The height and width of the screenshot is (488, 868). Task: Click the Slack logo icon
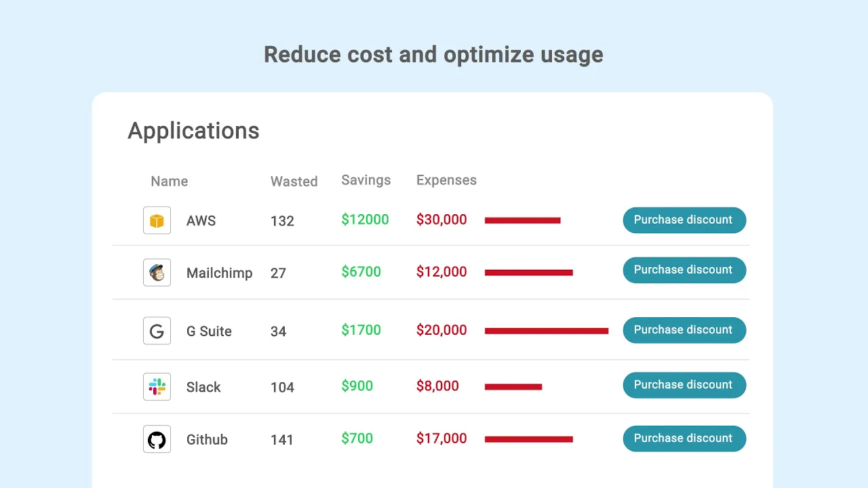[157, 386]
